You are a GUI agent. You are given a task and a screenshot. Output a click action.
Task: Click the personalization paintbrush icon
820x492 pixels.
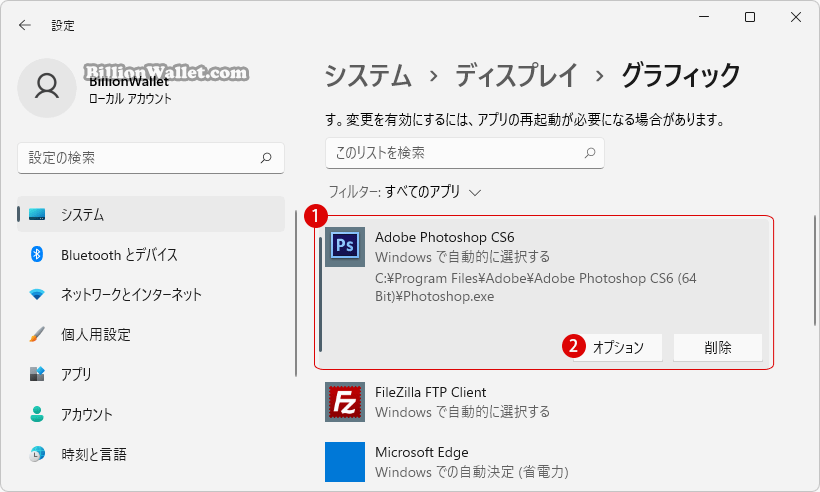pos(37,334)
